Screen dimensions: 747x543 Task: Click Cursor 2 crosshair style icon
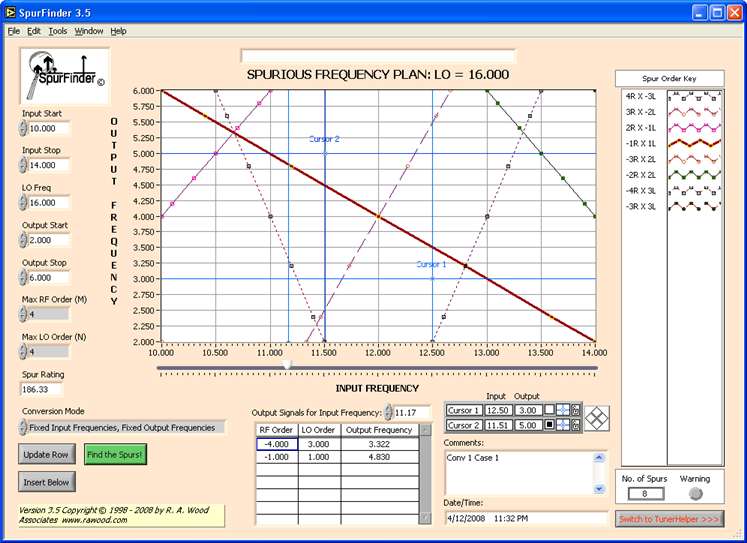(x=564, y=426)
